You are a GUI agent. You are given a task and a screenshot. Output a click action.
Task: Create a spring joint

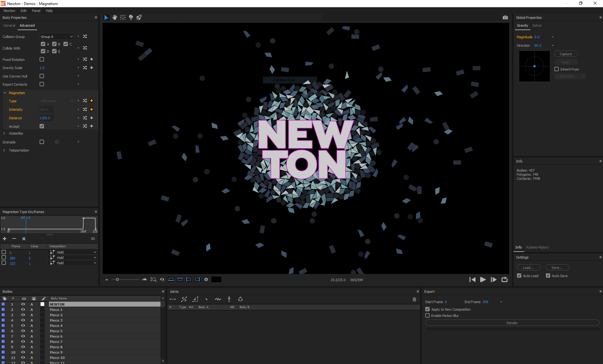[218, 299]
